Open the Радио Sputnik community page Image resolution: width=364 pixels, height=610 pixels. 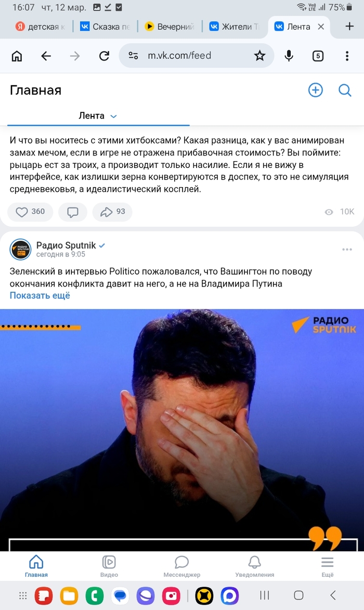click(x=66, y=245)
